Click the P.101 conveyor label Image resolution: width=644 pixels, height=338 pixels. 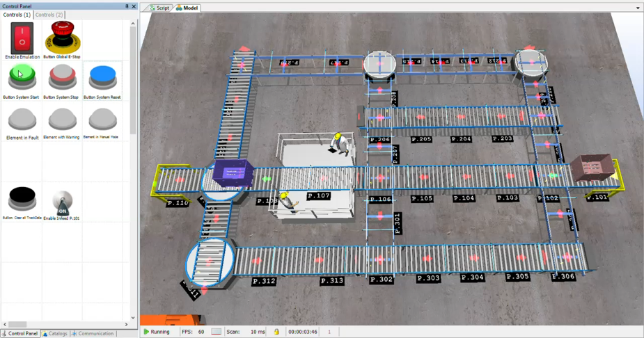[x=597, y=197]
